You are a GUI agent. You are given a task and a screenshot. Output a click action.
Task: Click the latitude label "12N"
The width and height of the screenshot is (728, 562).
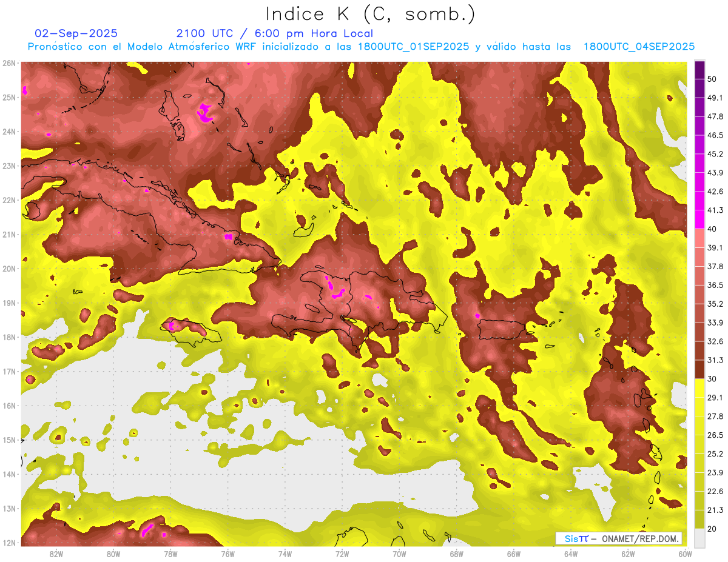coord(9,543)
